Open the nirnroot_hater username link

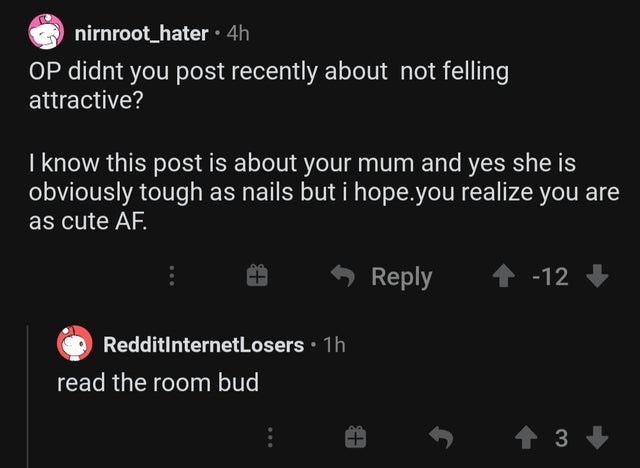pos(141,34)
